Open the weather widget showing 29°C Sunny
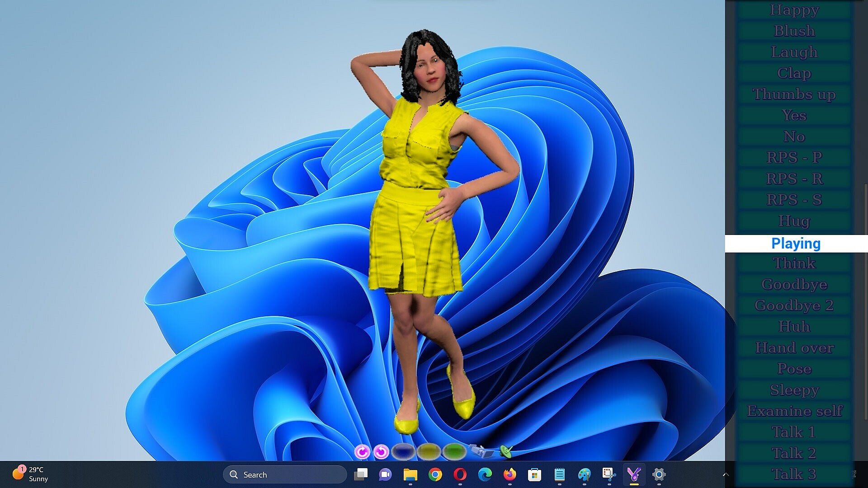Viewport: 868px width, 488px height. (x=31, y=474)
